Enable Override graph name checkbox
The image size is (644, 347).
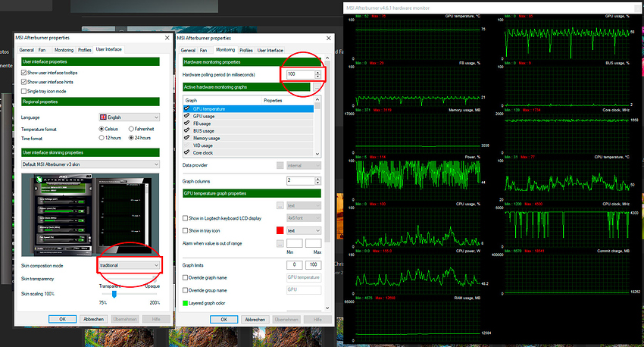[x=185, y=277]
